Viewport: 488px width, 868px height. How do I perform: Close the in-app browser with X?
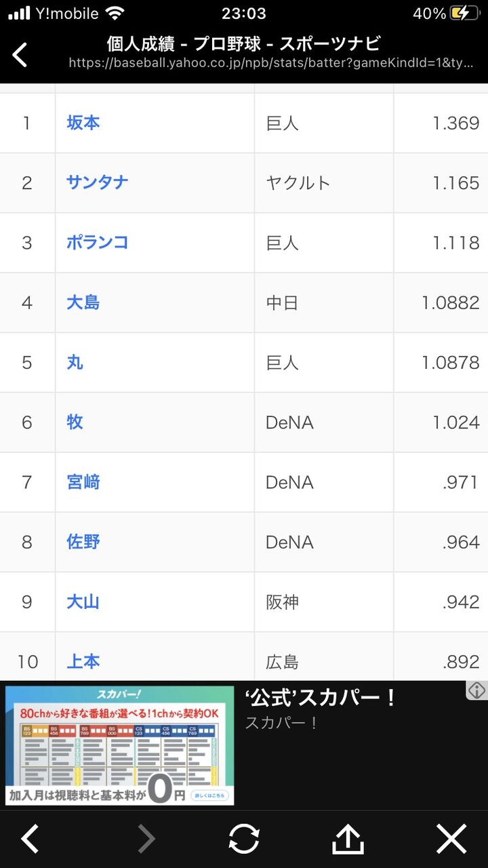point(451,840)
